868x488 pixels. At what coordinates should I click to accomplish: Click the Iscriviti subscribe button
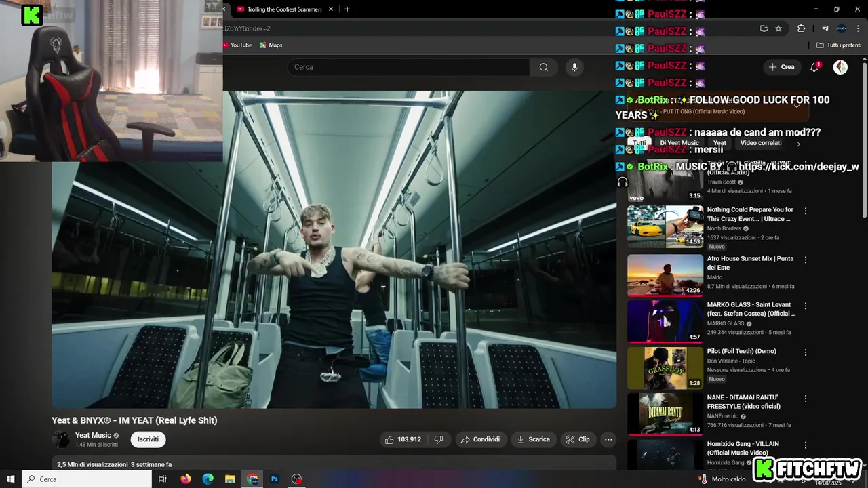pos(148,439)
